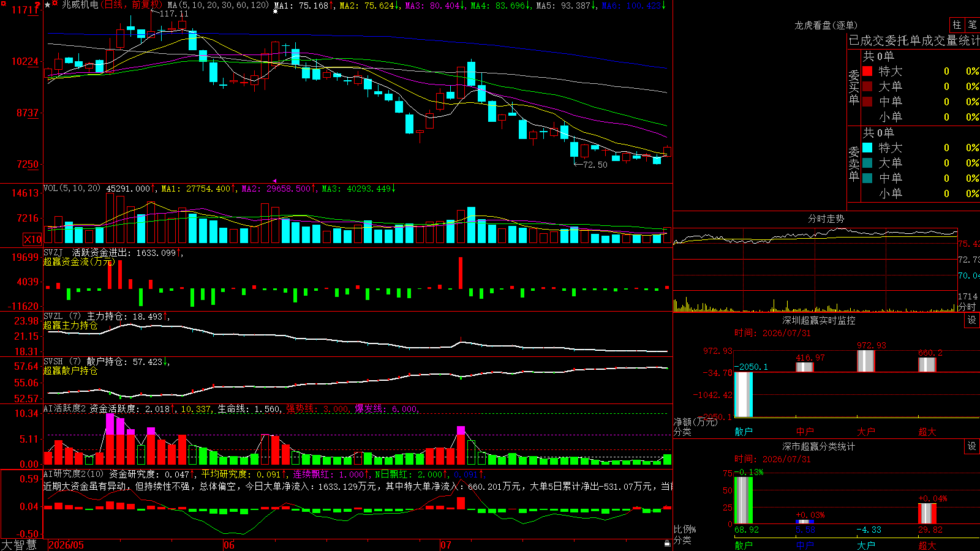The width and height of the screenshot is (980, 551).
Task: Open the VOL(5,10,20) indicator label
Action: [x=72, y=189]
